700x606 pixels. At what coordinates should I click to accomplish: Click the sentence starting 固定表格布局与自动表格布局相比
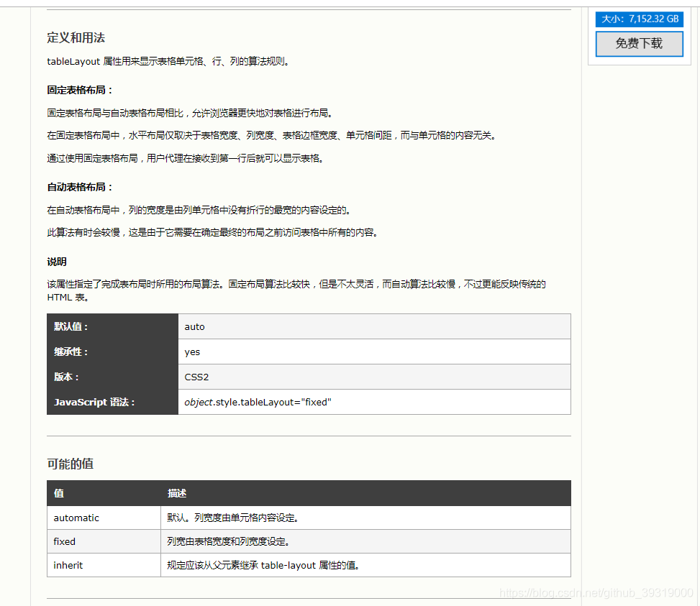(x=190, y=114)
